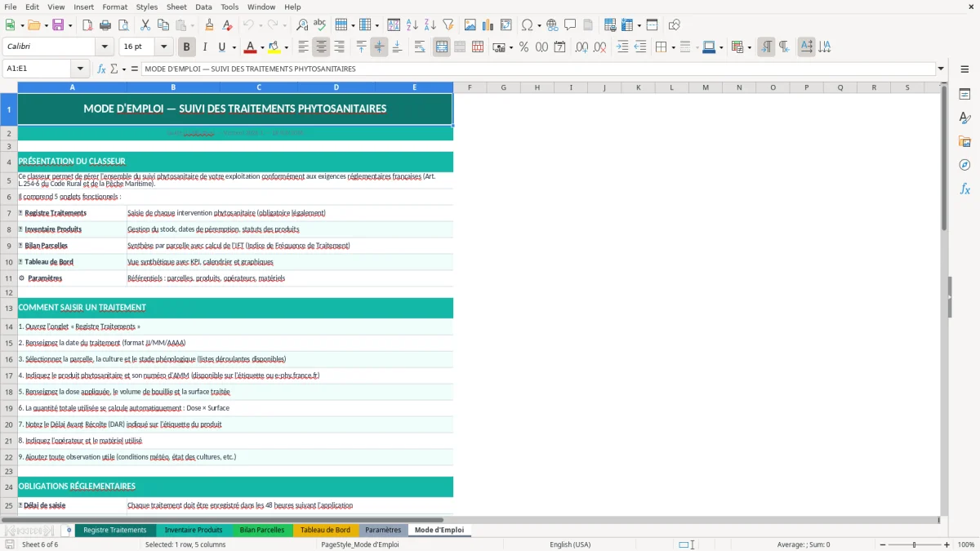Viewport: 980px width, 551px height.
Task: Toggle Underline formatting button
Action: [222, 47]
